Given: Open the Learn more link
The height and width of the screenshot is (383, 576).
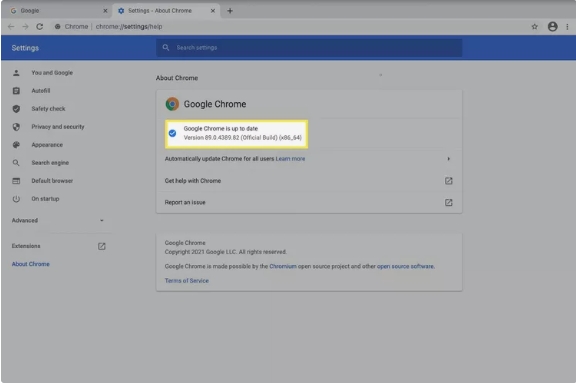Looking at the screenshot, I should tap(290, 159).
